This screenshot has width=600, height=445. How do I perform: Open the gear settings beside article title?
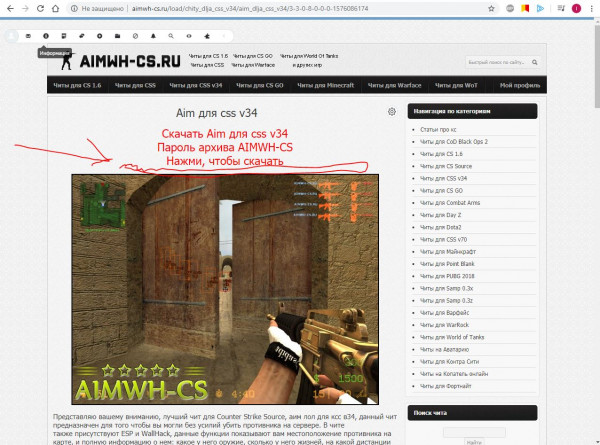392,112
